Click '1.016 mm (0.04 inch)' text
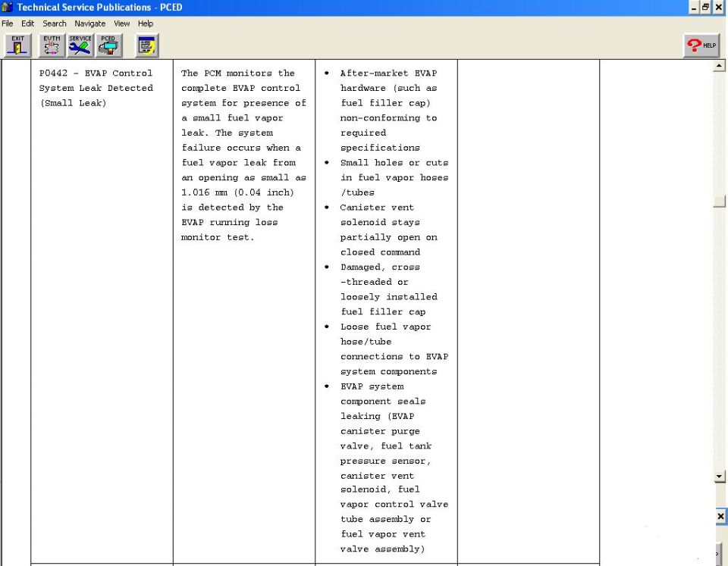728x566 pixels. (237, 192)
